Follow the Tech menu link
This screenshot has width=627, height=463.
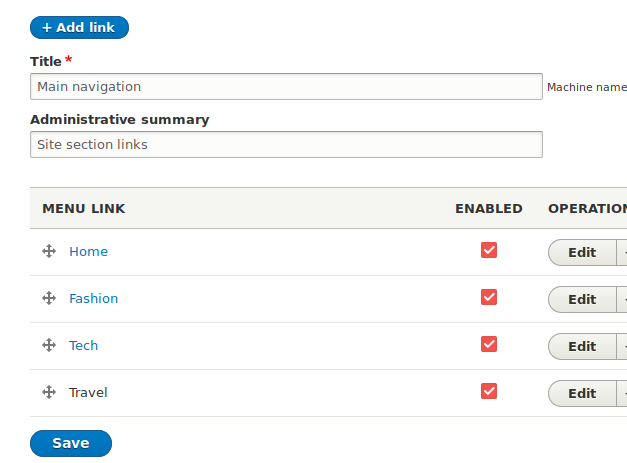83,345
